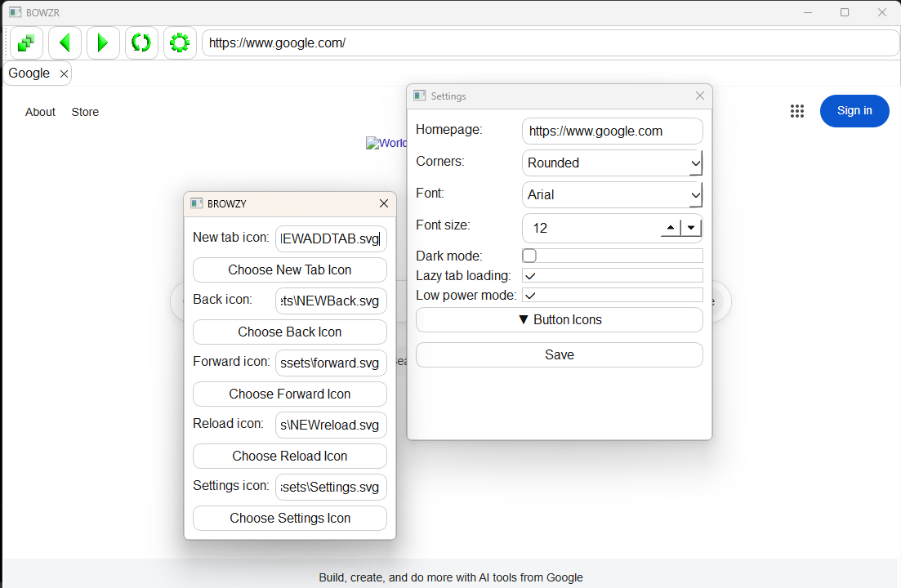Click the BOWZR main window title icon
Image resolution: width=901 pixels, height=588 pixels.
[16, 12]
